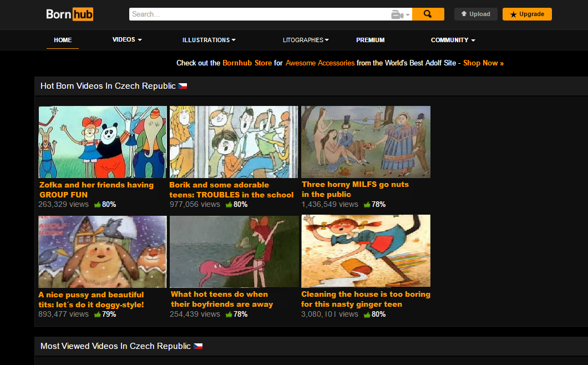The image size is (588, 365).
Task: Click thumbs-up icon for What hot teens video
Action: [229, 315]
